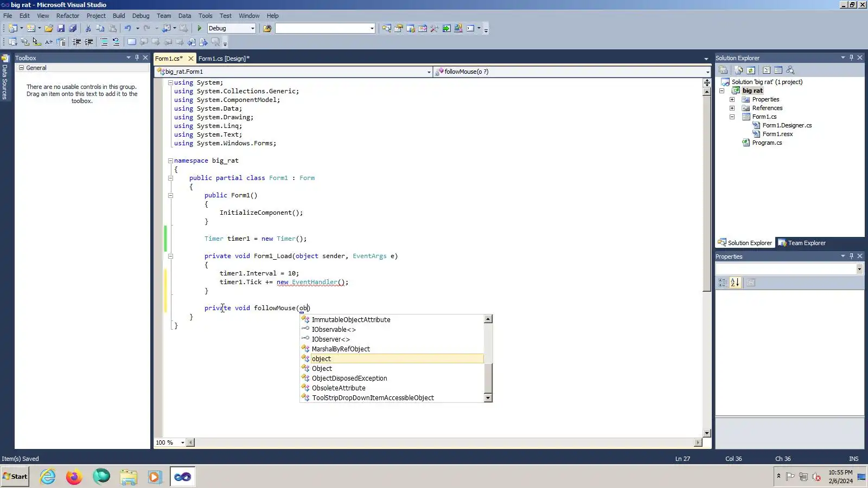Click the Increase line indent icon
Viewport: 868px width, 488px height.
click(89, 42)
